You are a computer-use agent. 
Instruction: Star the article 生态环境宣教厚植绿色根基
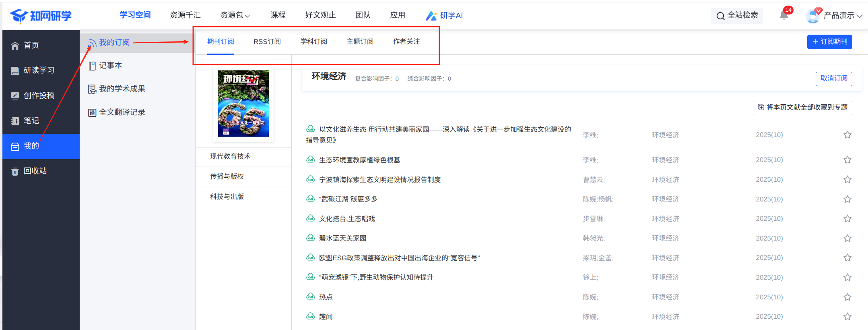[847, 160]
